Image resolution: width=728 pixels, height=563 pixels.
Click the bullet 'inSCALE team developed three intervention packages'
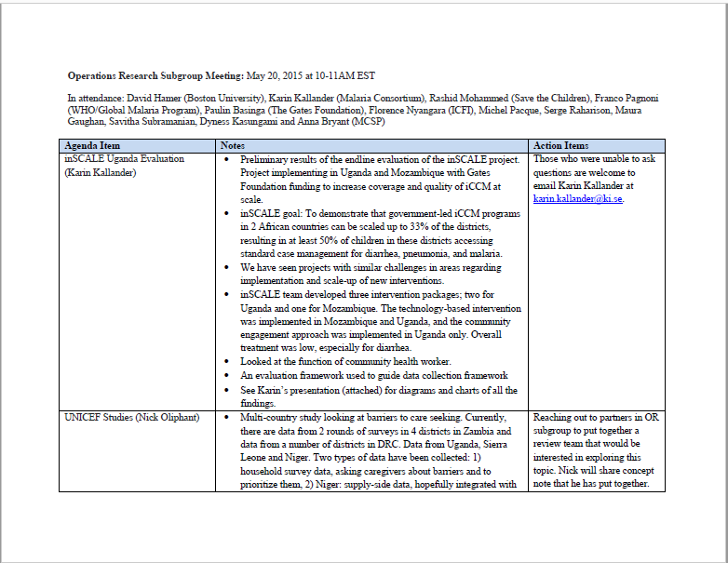(381, 321)
